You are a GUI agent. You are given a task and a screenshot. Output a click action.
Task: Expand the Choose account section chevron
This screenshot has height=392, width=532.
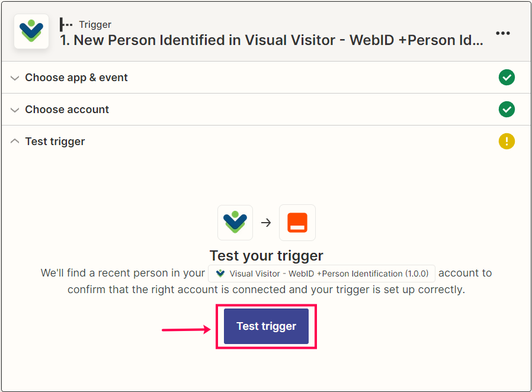tap(15, 110)
